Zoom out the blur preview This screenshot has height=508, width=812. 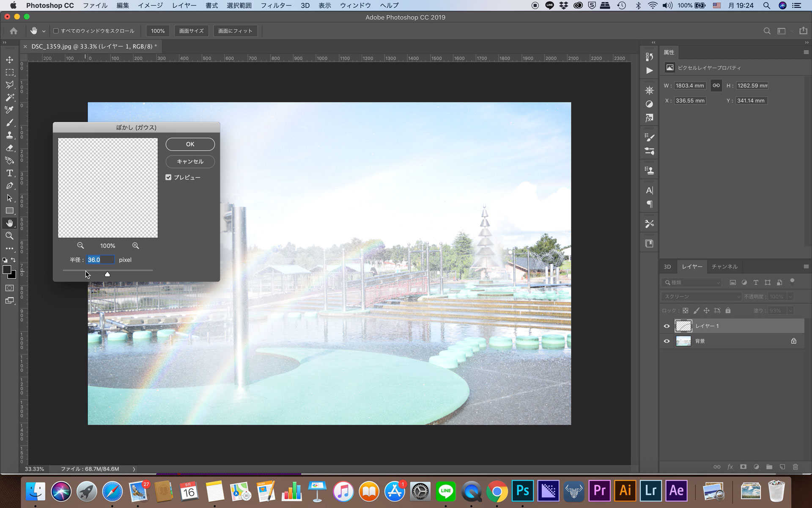pyautogui.click(x=80, y=246)
